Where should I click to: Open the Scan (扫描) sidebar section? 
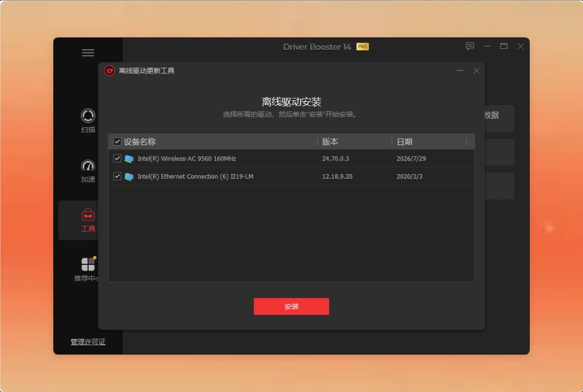tap(88, 121)
